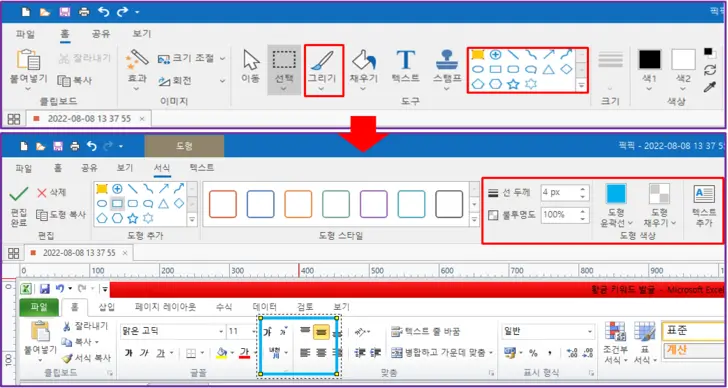Expand the 도형 스타일 gallery more arrow

click(x=474, y=219)
